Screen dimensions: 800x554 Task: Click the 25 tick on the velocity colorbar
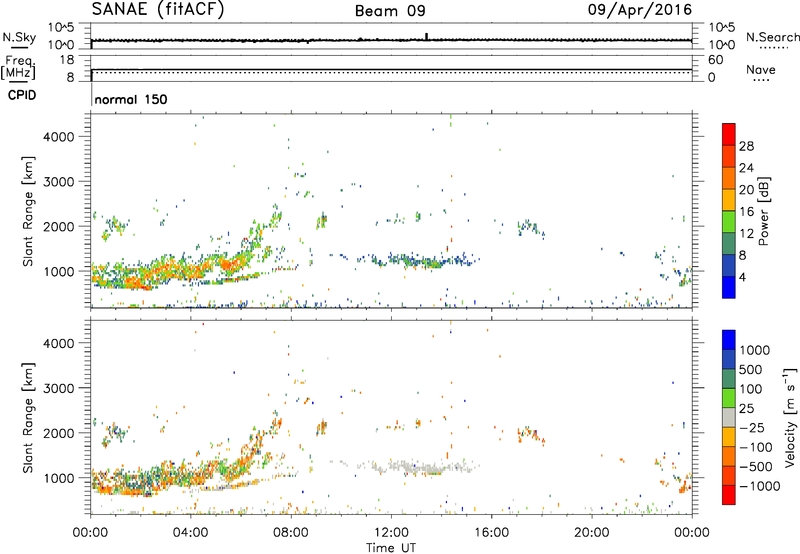[x=747, y=408]
